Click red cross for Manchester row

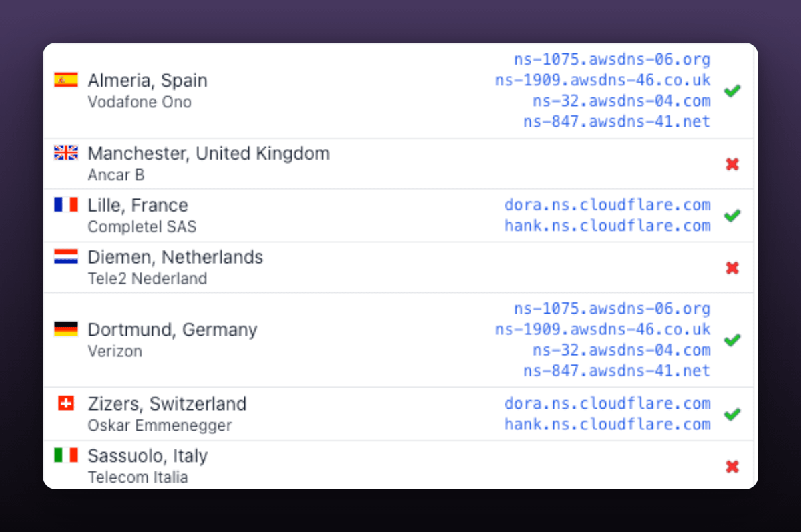(732, 164)
